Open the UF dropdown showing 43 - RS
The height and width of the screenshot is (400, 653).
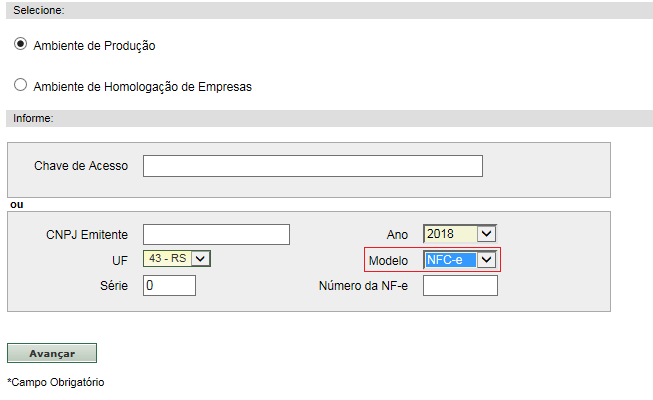point(177,258)
